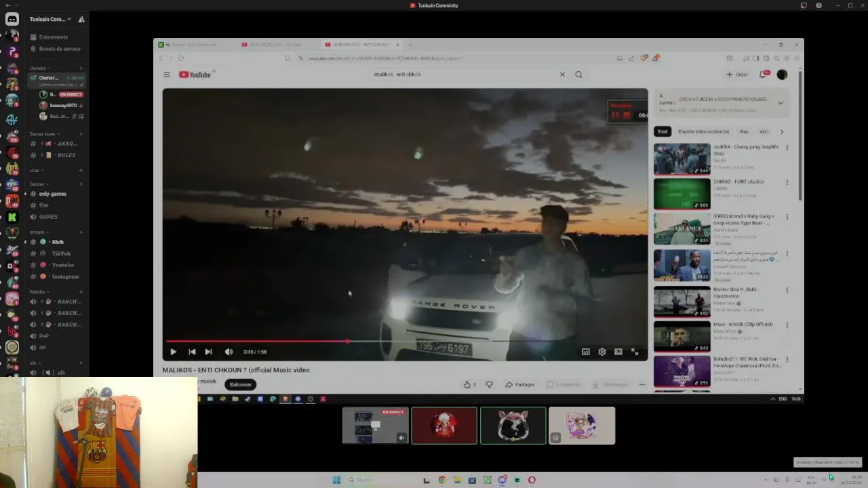This screenshot has height=488, width=868.
Task: Open the CHIROO - FORT (Audio) thumbnail
Action: pyautogui.click(x=682, y=194)
